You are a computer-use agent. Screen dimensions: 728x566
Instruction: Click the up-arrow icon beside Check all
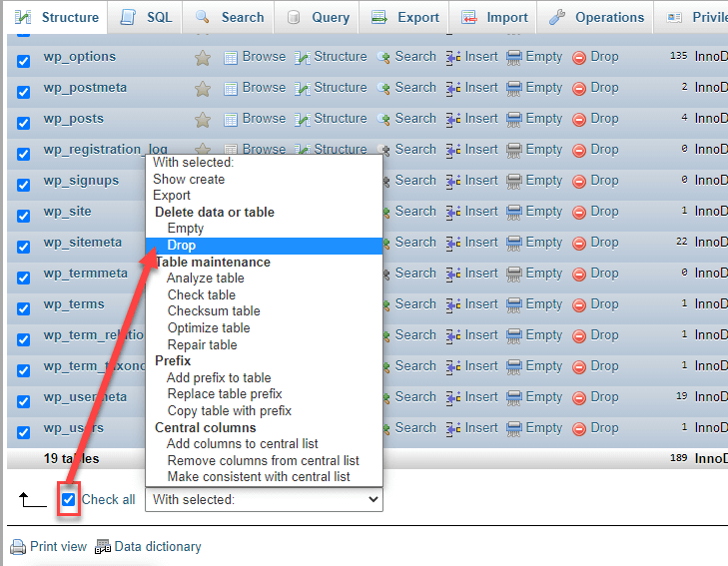click(x=32, y=500)
